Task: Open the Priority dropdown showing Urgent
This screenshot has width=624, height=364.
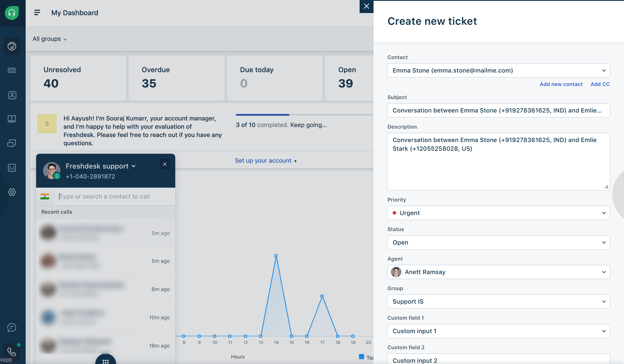Action: click(x=498, y=213)
